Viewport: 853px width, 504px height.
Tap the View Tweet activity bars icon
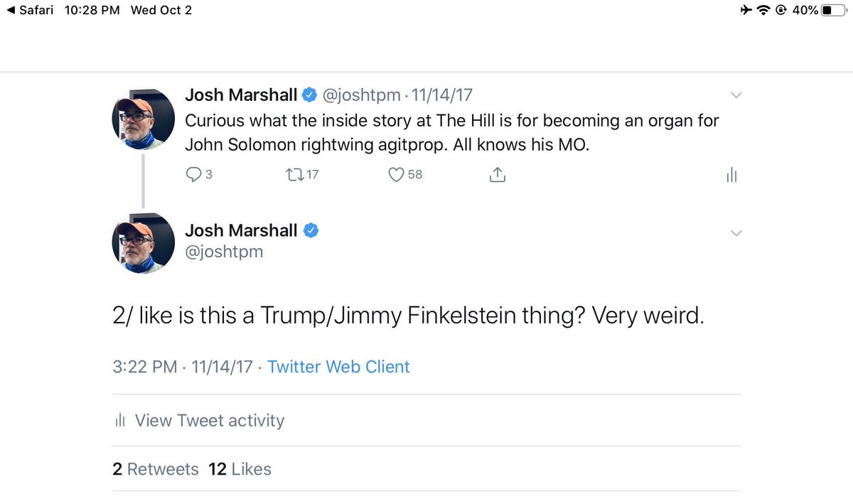click(x=120, y=420)
